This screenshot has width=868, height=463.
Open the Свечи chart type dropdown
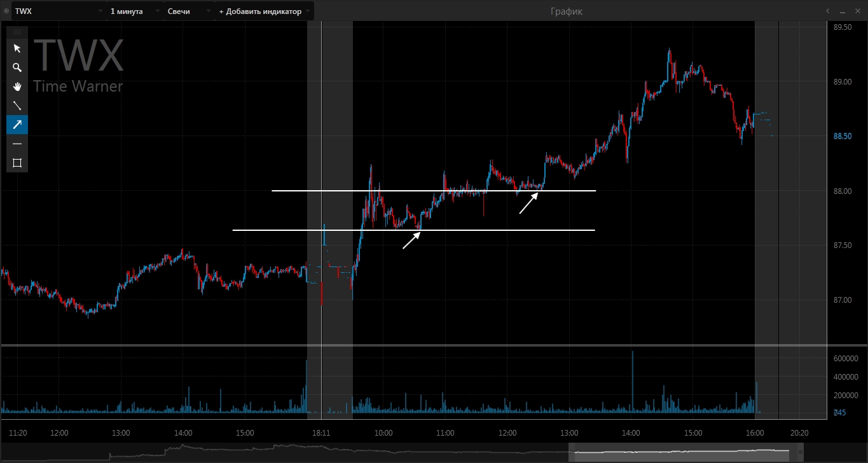coord(188,11)
